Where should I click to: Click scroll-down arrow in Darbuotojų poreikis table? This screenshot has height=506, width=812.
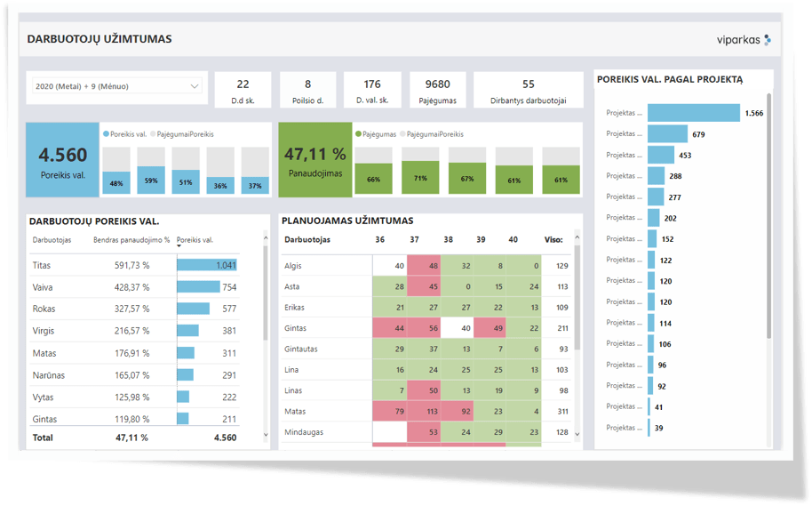tap(266, 435)
